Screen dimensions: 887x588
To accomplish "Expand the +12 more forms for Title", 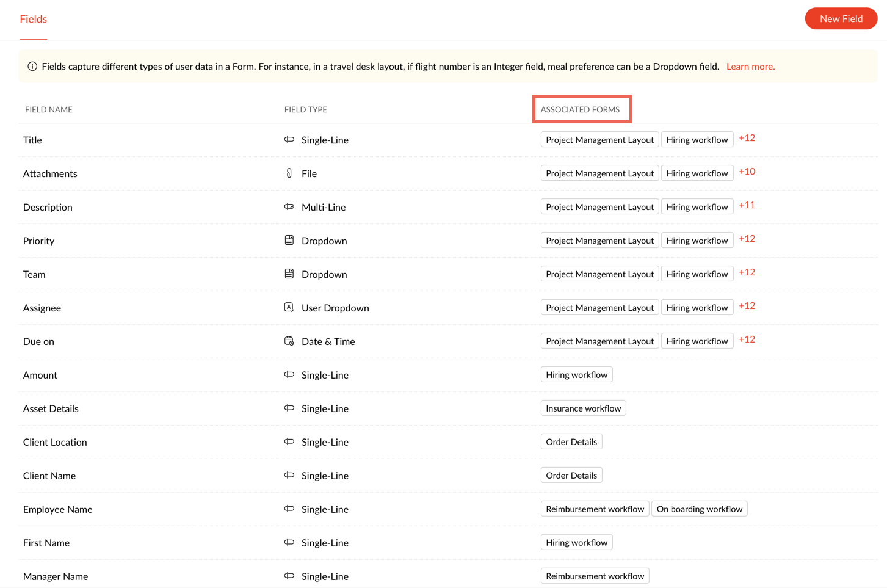I will click(747, 138).
